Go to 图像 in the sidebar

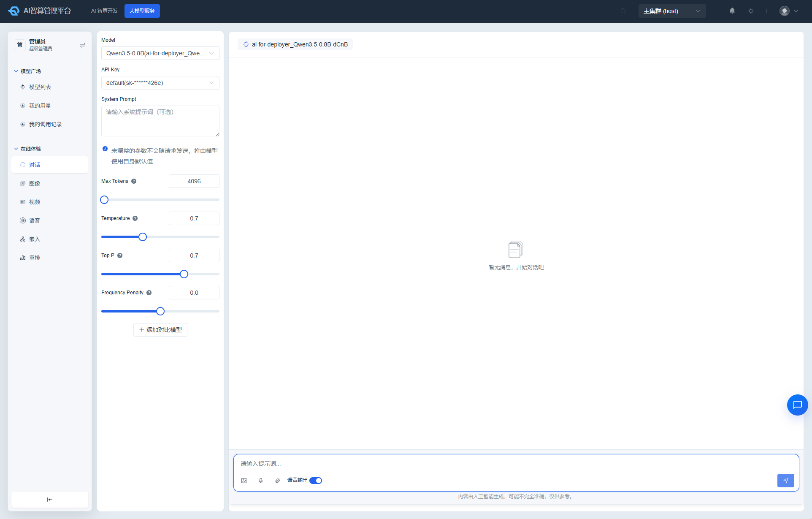(x=50, y=183)
